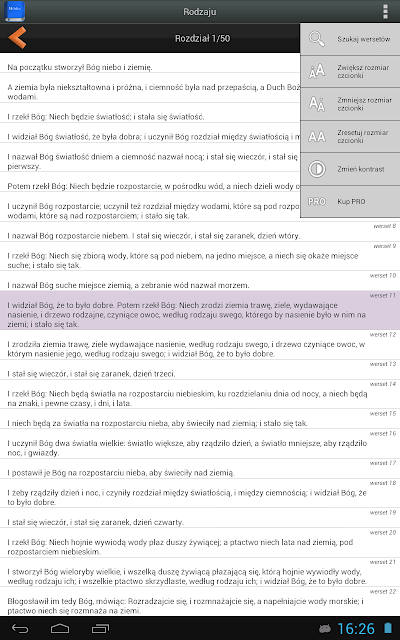The width and height of the screenshot is (400, 640).
Task: Click the magnifier search icon
Action: 317,39
